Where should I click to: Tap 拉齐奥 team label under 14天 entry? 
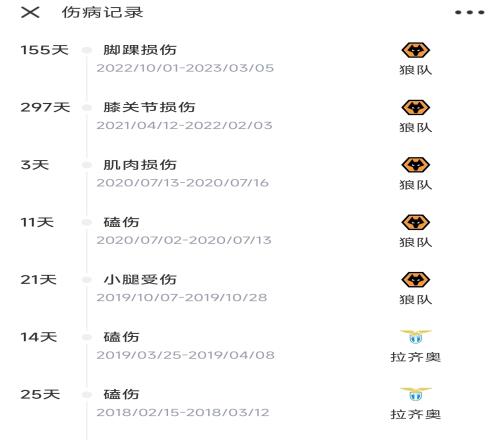[415, 357]
